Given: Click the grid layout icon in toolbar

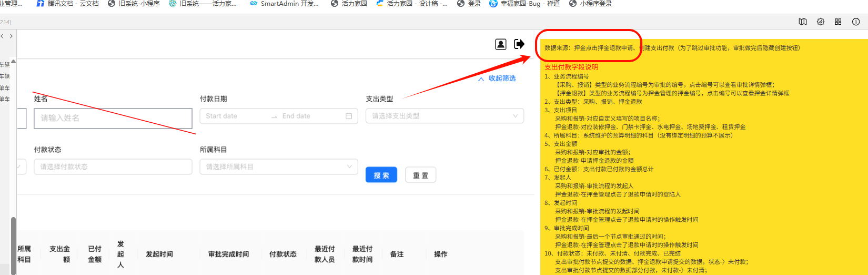Looking at the screenshot, I should (x=838, y=22).
